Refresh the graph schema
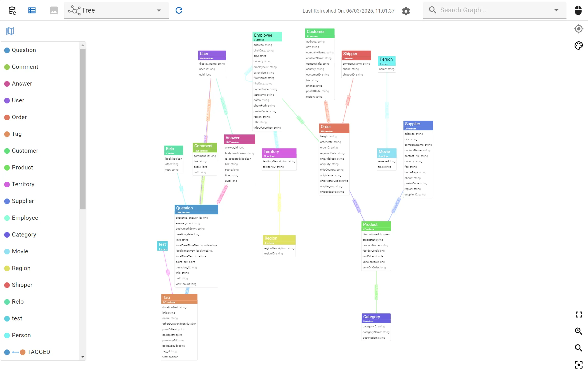Screen dimensions: 588x371 [x=179, y=10]
